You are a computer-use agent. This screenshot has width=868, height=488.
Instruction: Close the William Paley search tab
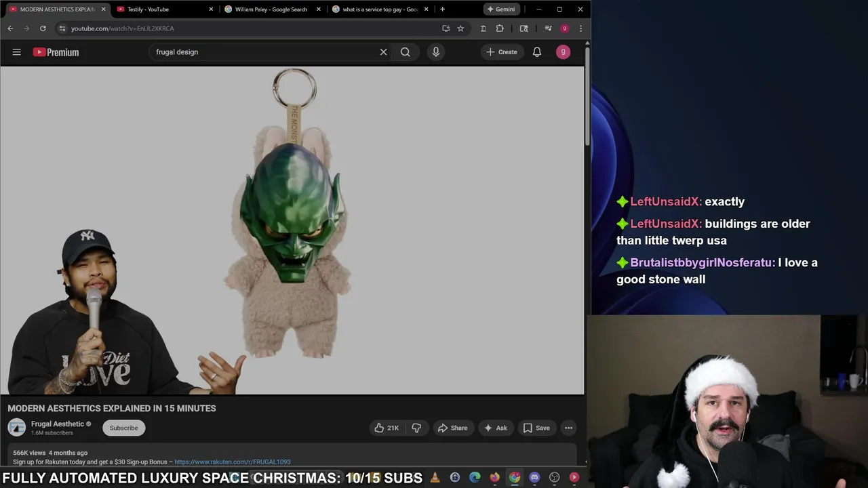coord(319,9)
